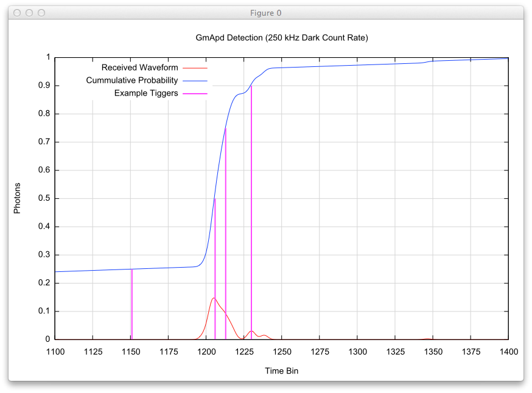Select the rightmost magenta trigger line

tap(251, 213)
